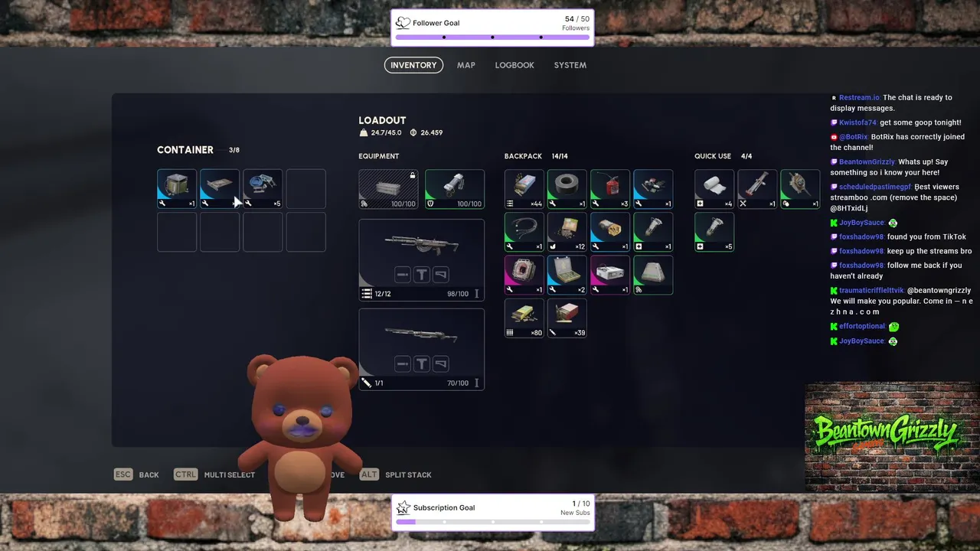
Task: Select the shield equipment slot 100/100
Action: [x=455, y=189]
